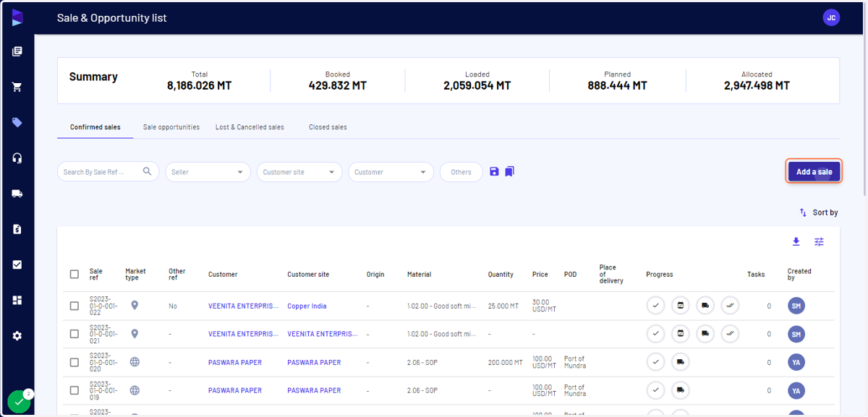Switch to Closed sales tab
This screenshot has width=868, height=417.
click(328, 127)
